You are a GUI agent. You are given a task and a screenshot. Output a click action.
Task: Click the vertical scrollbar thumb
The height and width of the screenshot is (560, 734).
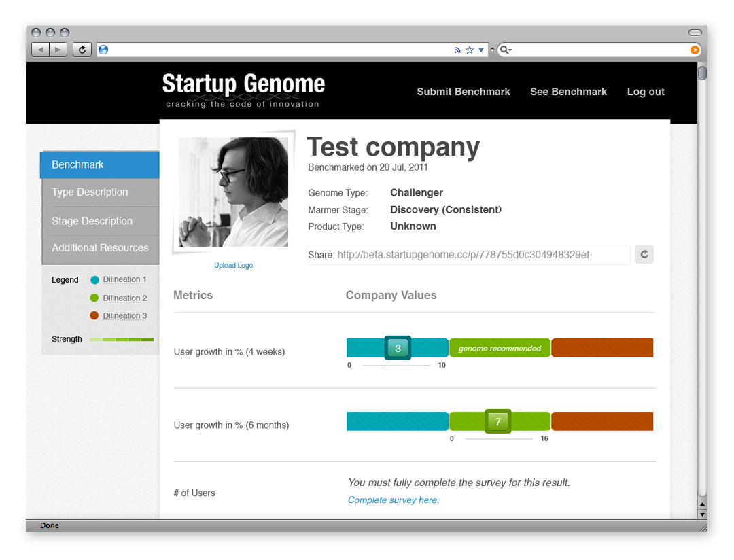702,73
